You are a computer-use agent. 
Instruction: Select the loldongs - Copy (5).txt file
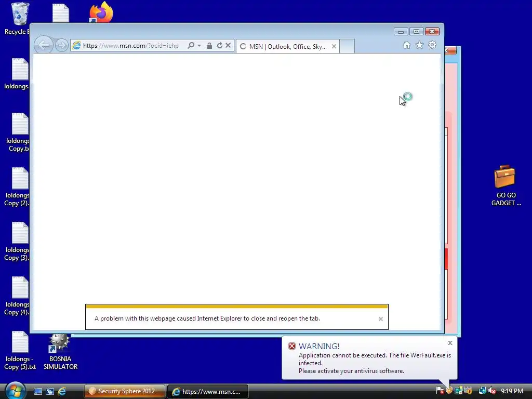point(20,351)
